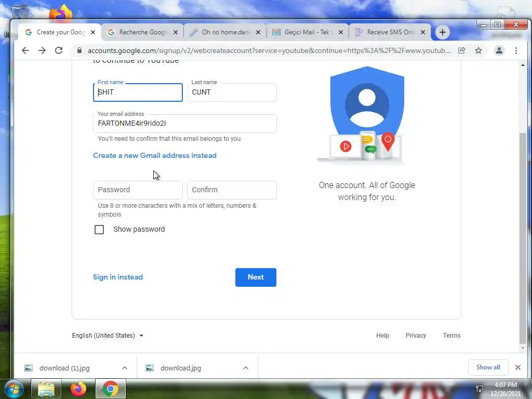Click the page scrollbar down arrow
The height and width of the screenshot is (399, 532).
click(x=523, y=348)
